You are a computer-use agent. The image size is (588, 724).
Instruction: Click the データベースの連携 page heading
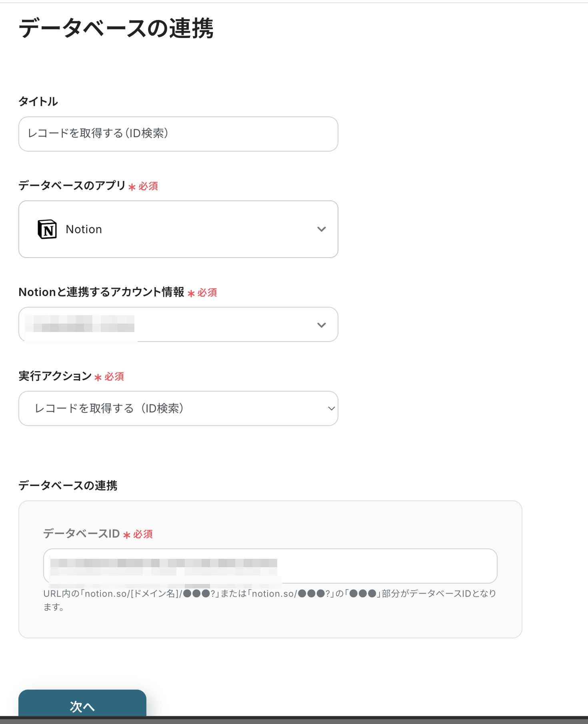116,28
